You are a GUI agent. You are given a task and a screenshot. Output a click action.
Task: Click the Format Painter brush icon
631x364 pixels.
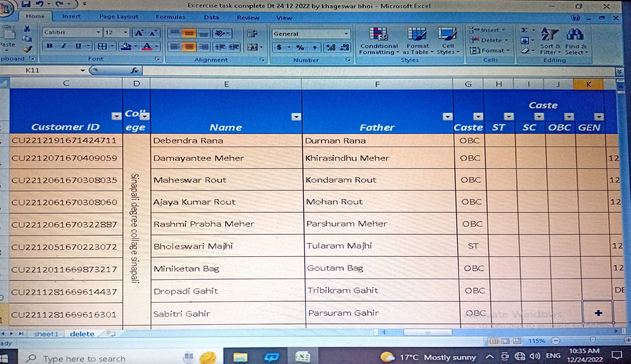click(28, 49)
